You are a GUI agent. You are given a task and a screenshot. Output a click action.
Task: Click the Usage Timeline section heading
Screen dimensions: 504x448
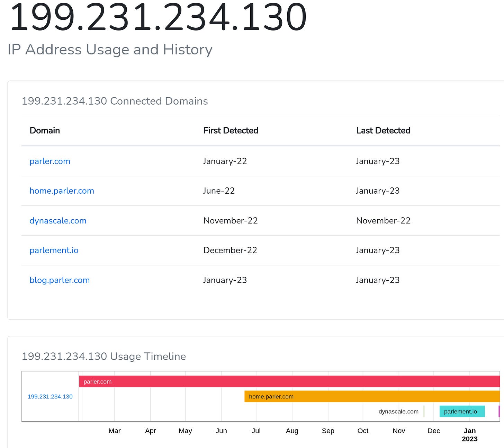click(104, 357)
